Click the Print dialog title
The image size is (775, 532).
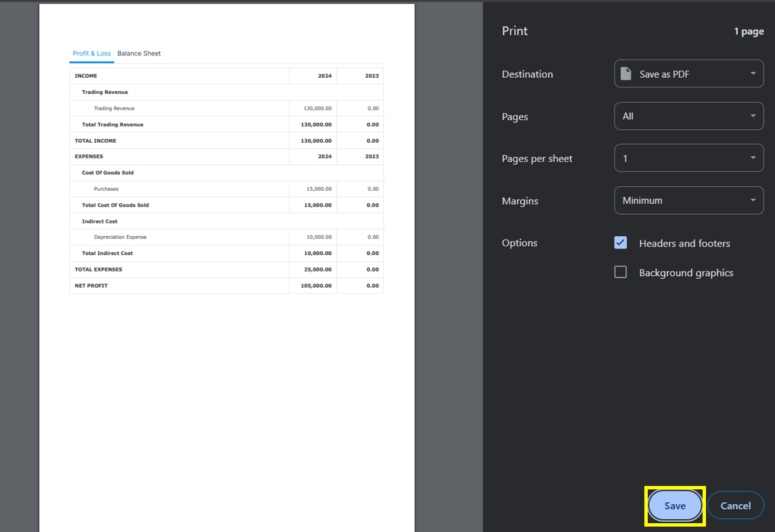coord(514,30)
